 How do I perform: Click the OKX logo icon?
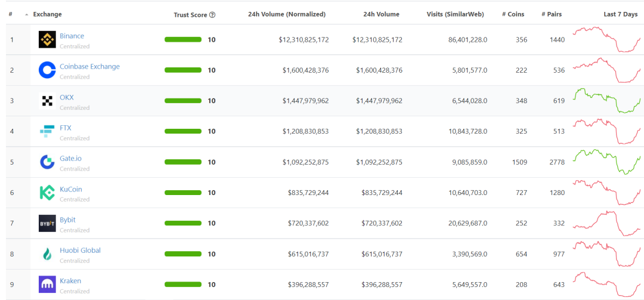[x=47, y=101]
